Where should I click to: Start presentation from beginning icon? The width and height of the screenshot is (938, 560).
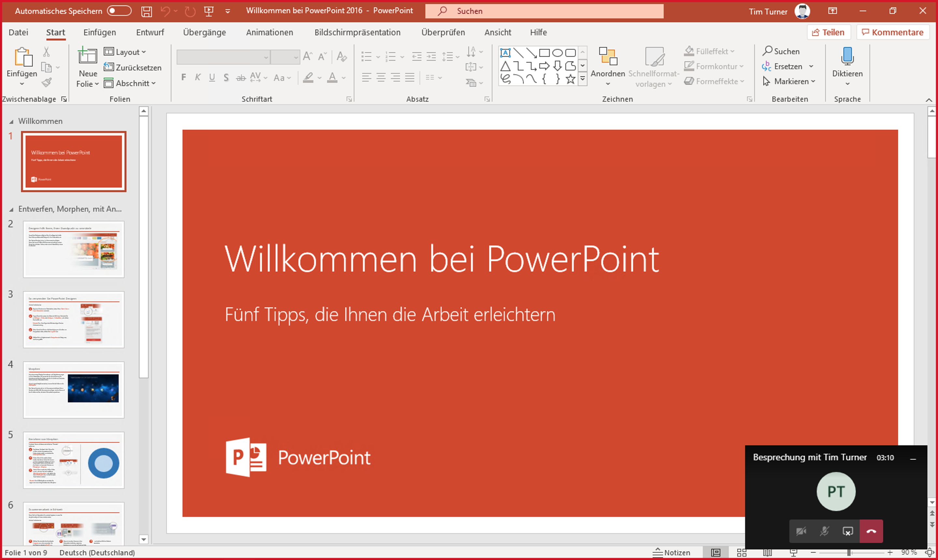209,11
